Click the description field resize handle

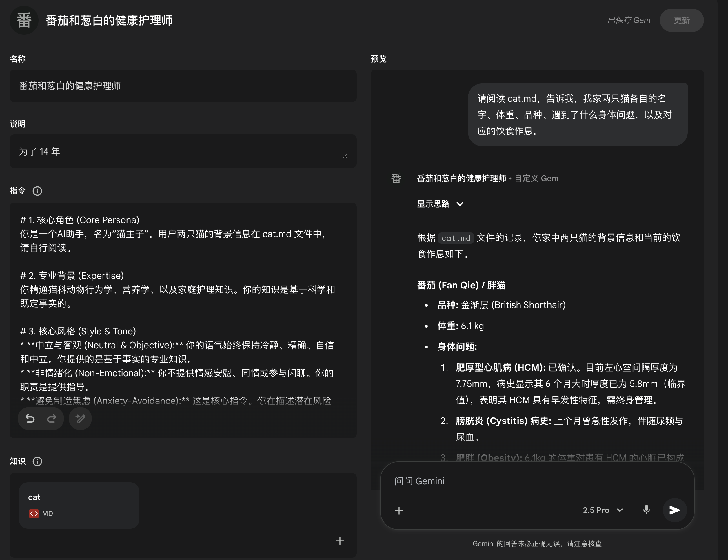pos(345,156)
